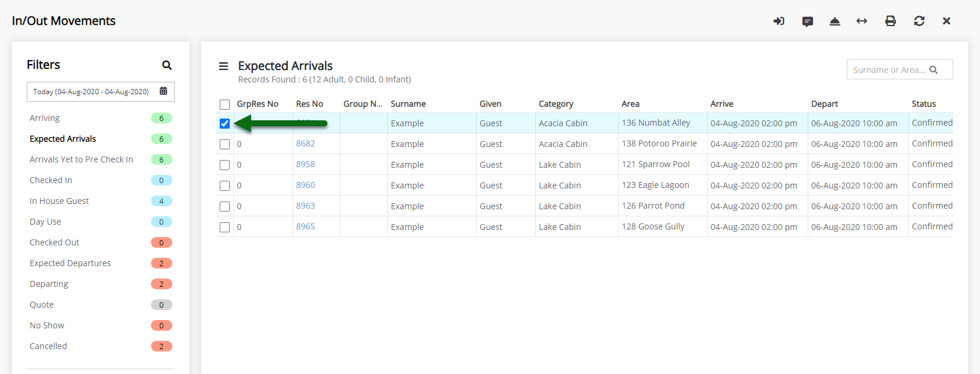Select the Checked In filter

(51, 180)
